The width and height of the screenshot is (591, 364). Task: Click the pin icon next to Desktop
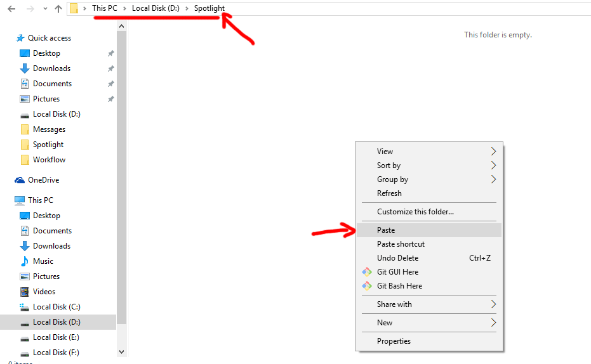click(x=111, y=53)
